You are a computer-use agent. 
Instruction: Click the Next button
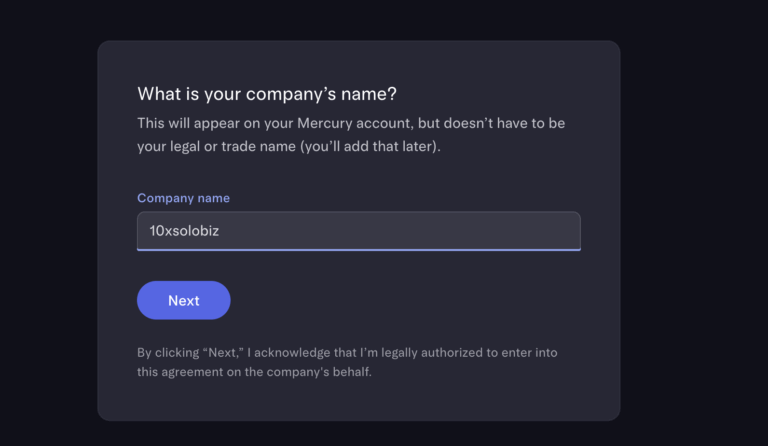click(184, 300)
